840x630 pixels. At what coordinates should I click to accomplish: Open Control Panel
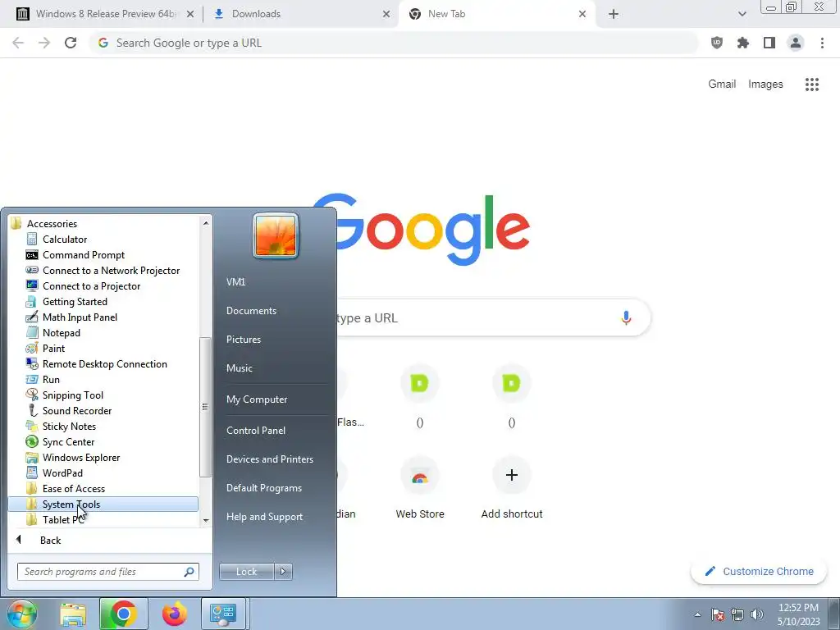(x=256, y=431)
